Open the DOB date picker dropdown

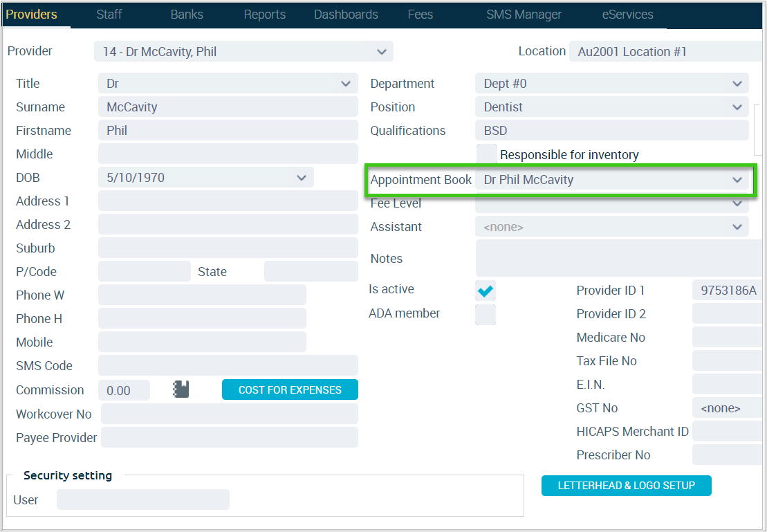(x=206, y=178)
